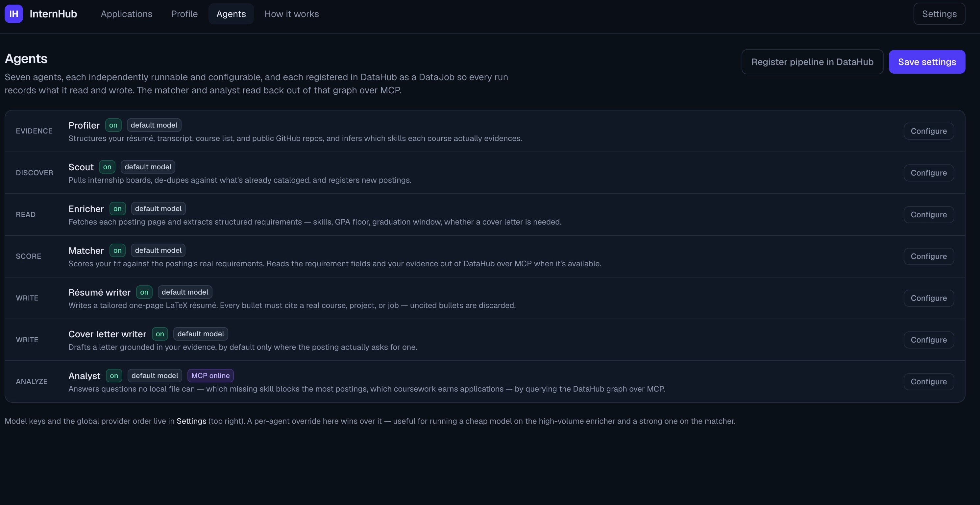Click the MCP online status badge
Image resolution: width=980 pixels, height=505 pixels.
pos(210,376)
